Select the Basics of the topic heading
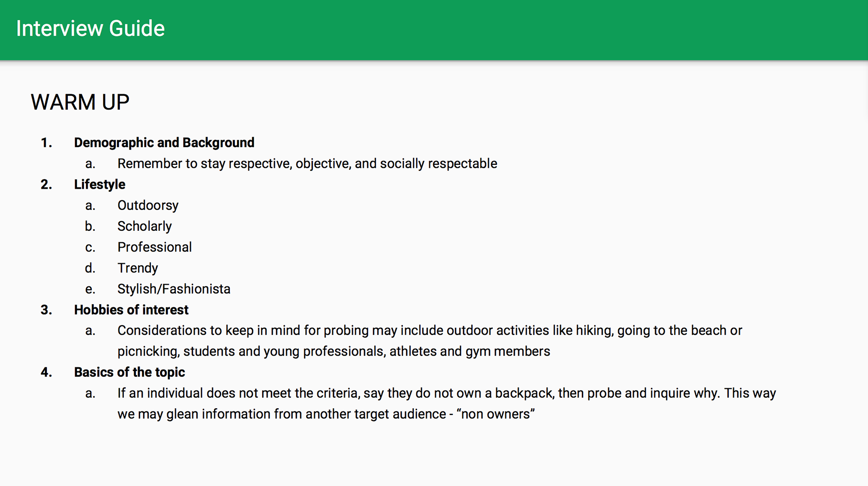The image size is (868, 486). (x=129, y=372)
